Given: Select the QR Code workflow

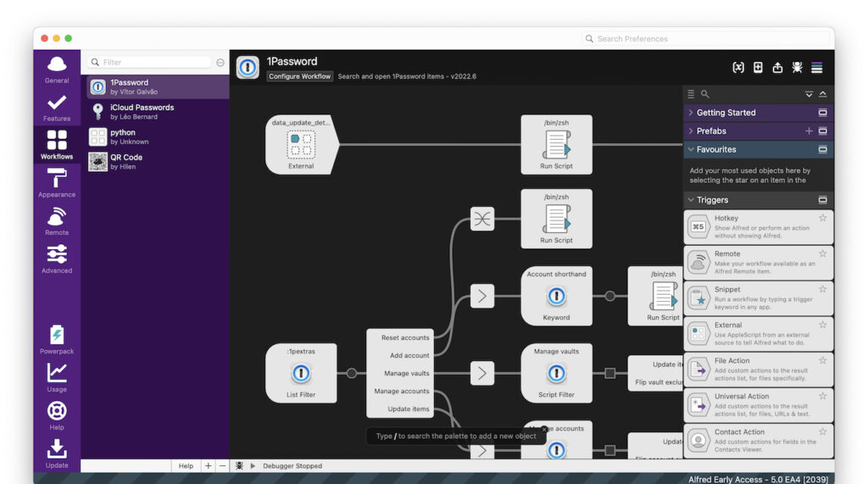Looking at the screenshot, I should (x=126, y=161).
